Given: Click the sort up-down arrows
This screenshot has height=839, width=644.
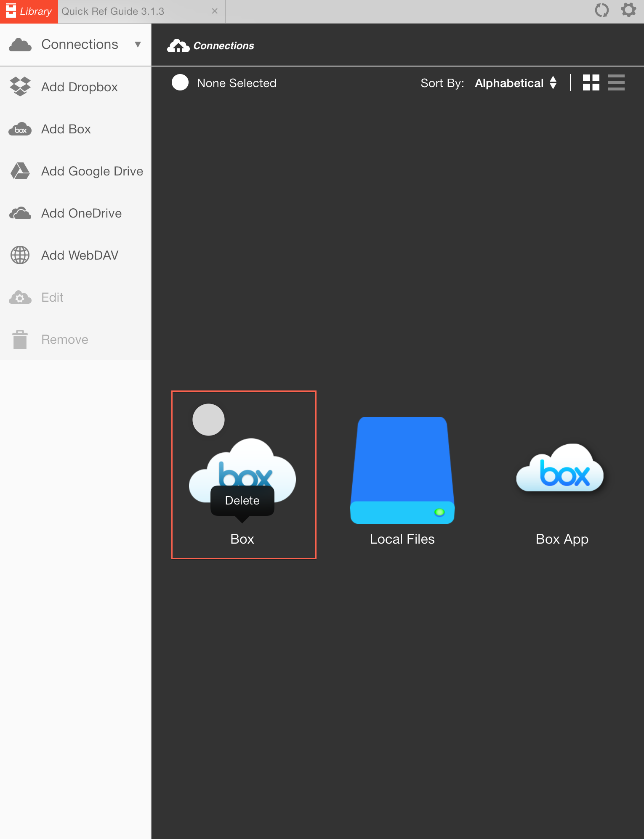Looking at the screenshot, I should click(x=553, y=82).
